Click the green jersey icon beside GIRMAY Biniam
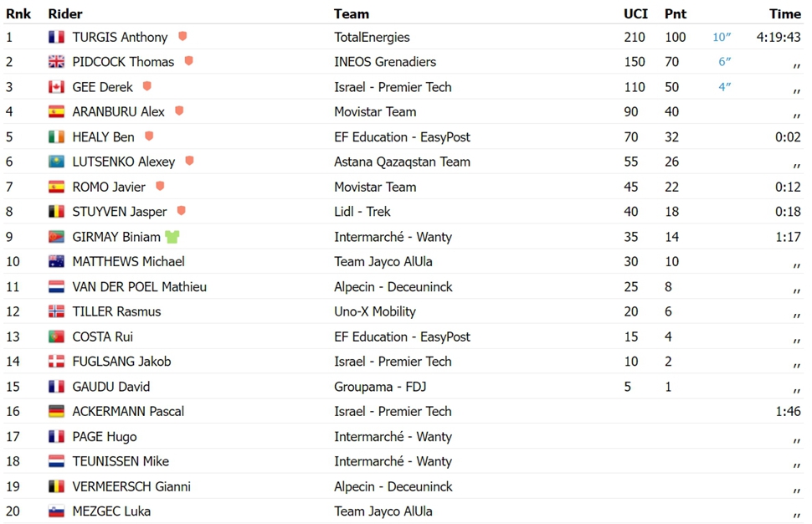 pyautogui.click(x=172, y=237)
